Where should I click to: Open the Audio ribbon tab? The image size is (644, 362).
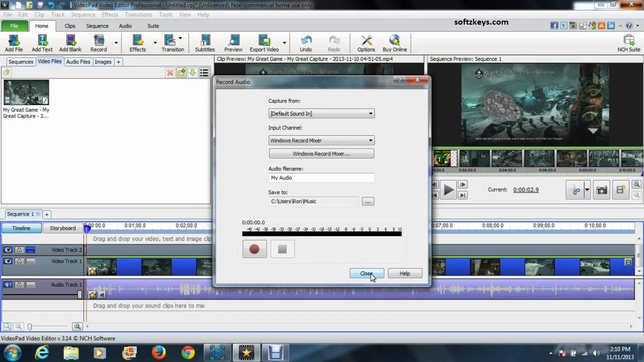coord(125,26)
